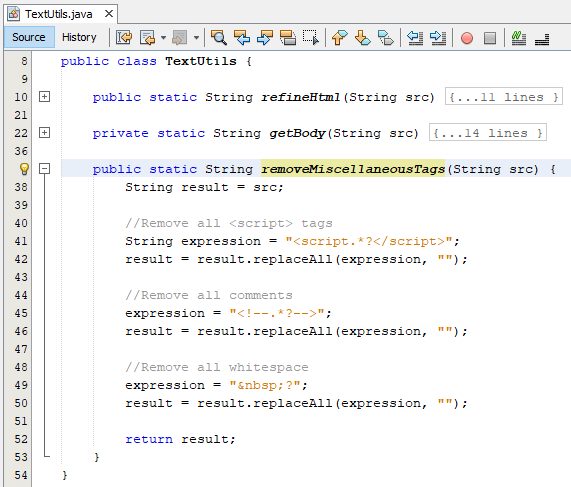Click replaceAll call on line 46
The width and height of the screenshot is (571, 487).
pyautogui.click(x=293, y=331)
